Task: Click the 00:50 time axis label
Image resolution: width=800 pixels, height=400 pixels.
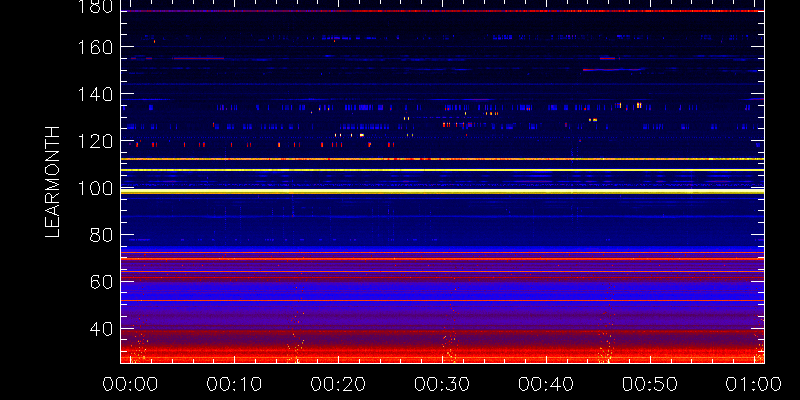Action: tap(651, 384)
